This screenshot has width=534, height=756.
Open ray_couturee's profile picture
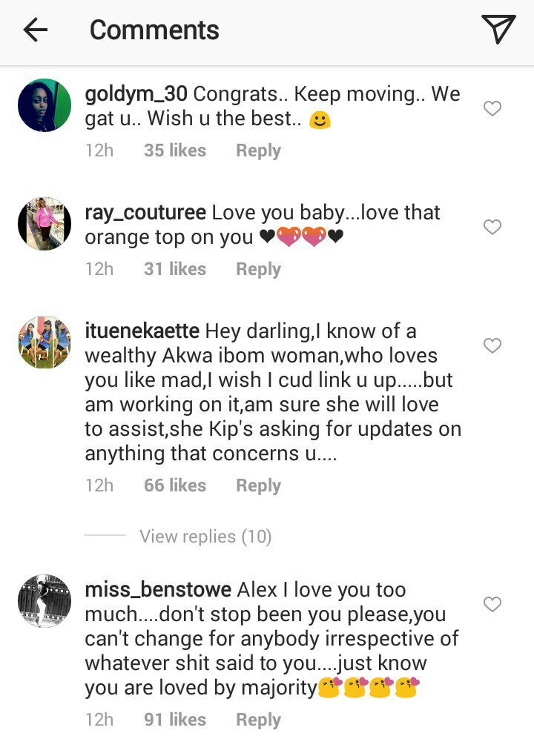[x=44, y=224]
